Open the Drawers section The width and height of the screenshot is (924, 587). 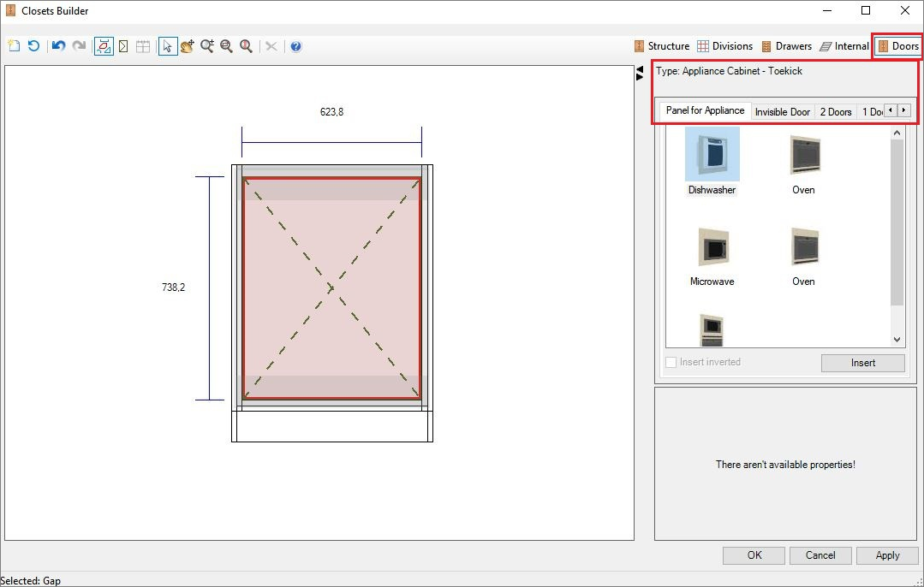[786, 46]
